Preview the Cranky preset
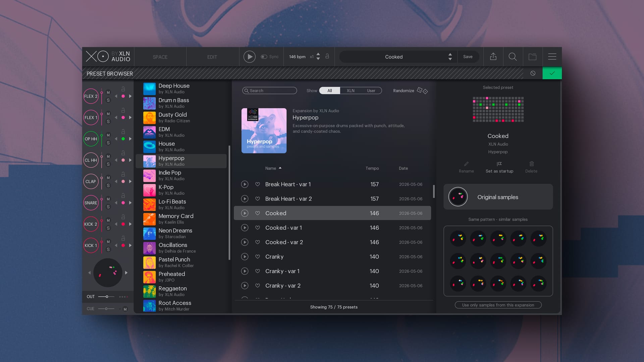The width and height of the screenshot is (644, 362). [x=245, y=257]
